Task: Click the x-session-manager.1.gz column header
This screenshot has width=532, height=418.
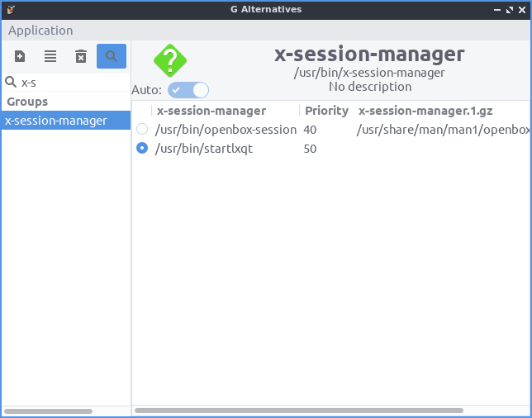Action: [425, 110]
